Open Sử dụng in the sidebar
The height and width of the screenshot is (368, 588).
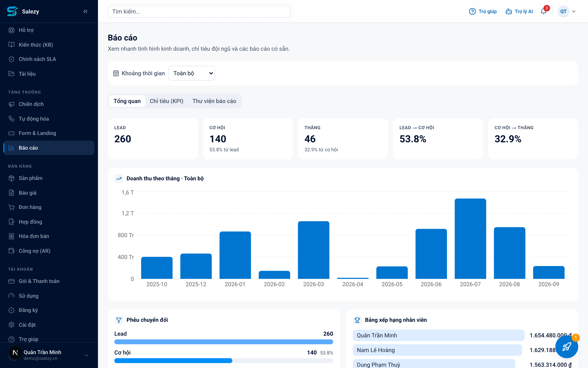(49, 296)
